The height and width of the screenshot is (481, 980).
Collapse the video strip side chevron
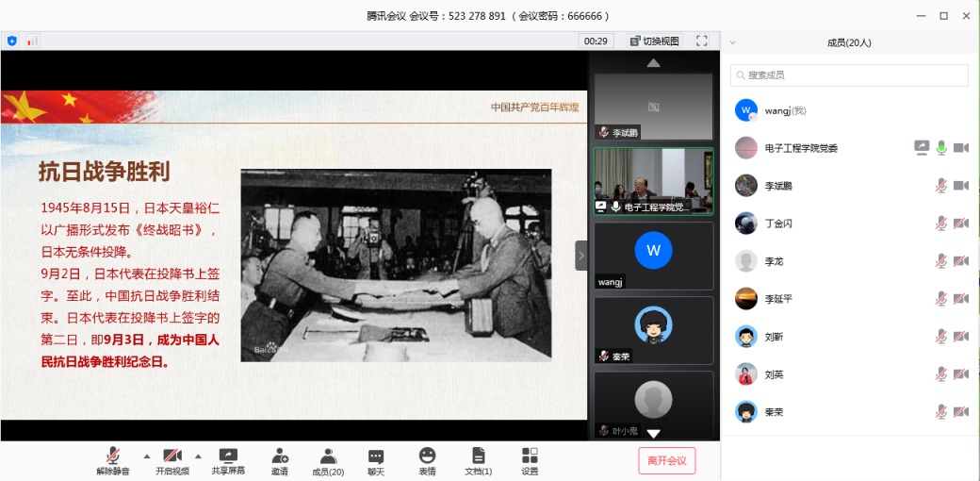pos(581,256)
